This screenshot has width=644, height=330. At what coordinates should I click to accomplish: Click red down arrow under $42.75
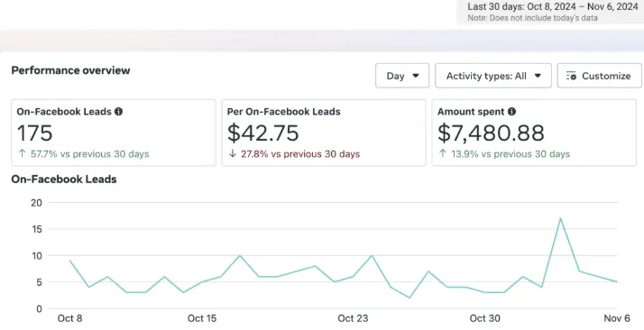click(x=233, y=153)
